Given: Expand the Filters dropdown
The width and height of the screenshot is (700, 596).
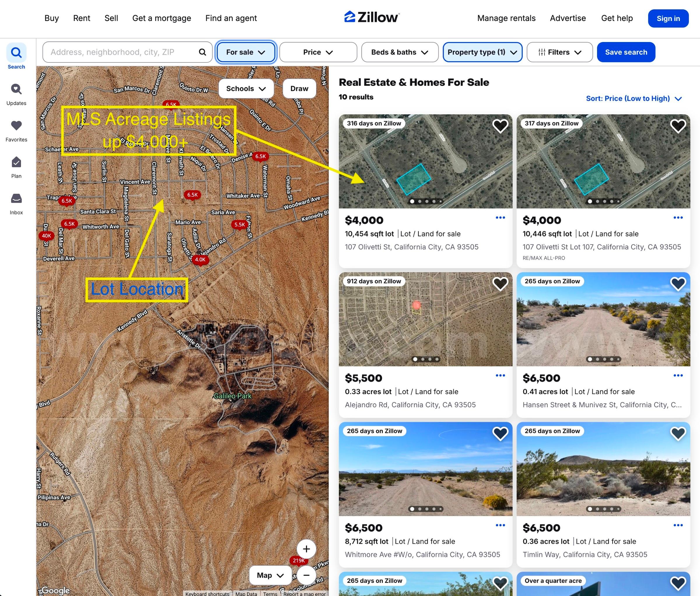Looking at the screenshot, I should click(x=559, y=52).
